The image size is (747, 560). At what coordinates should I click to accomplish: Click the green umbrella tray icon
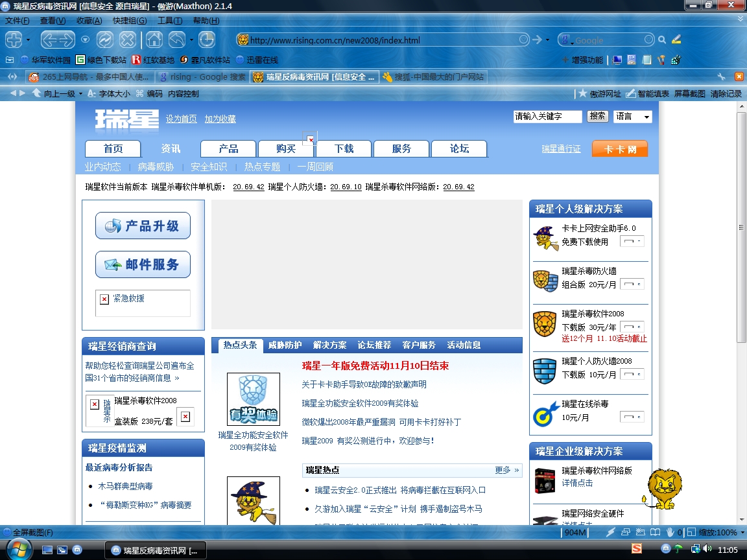[678, 549]
